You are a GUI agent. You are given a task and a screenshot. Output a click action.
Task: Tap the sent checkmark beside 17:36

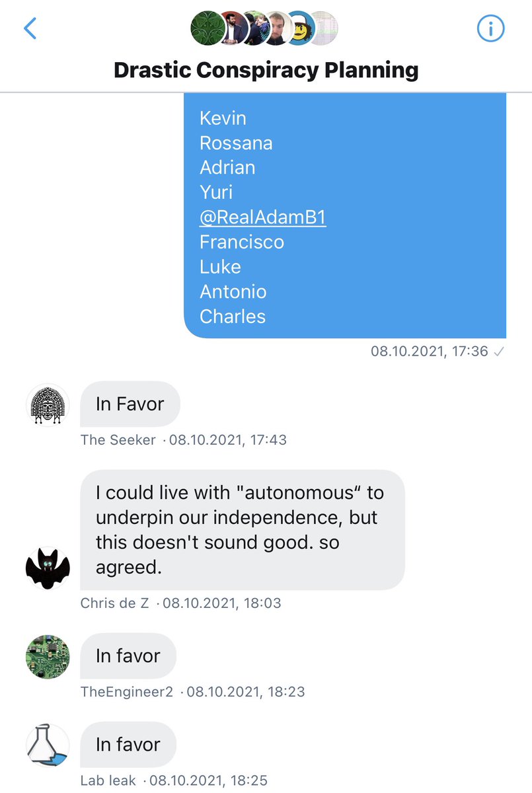[x=500, y=352]
